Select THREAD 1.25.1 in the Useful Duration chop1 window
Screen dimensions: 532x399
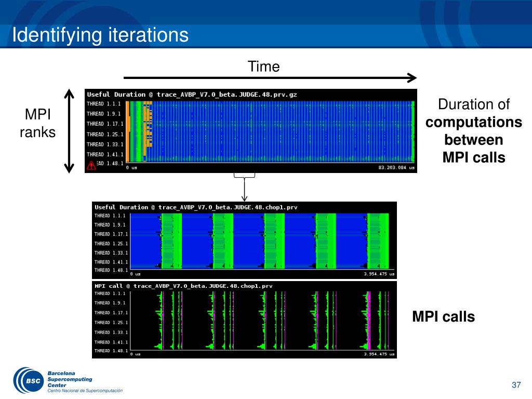point(111,244)
